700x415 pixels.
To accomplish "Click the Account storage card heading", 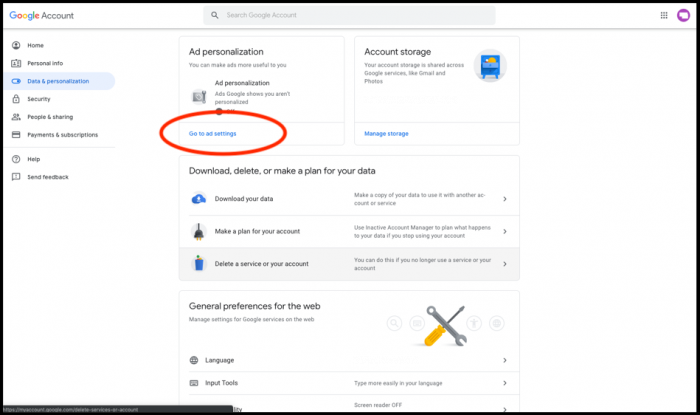I will pos(397,52).
